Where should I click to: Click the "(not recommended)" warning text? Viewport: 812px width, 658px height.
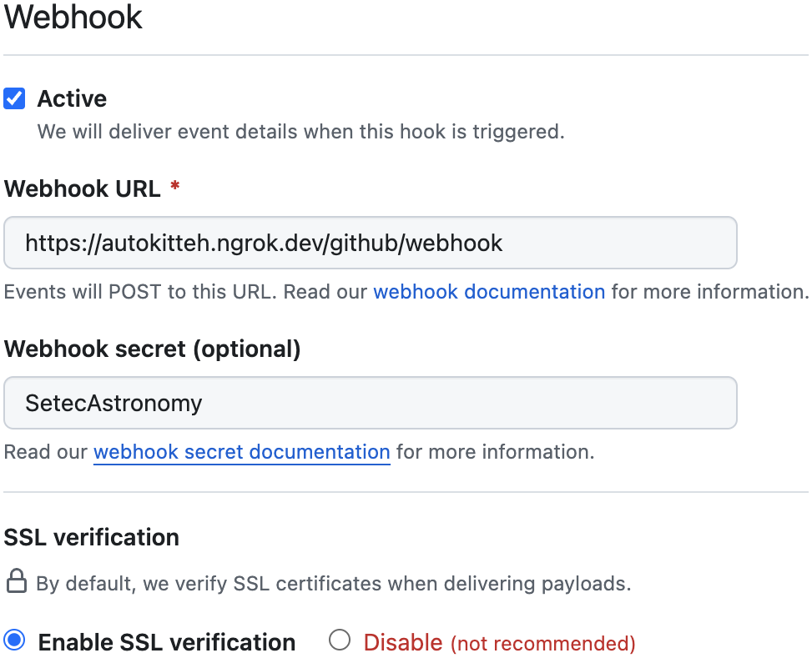click(542, 644)
